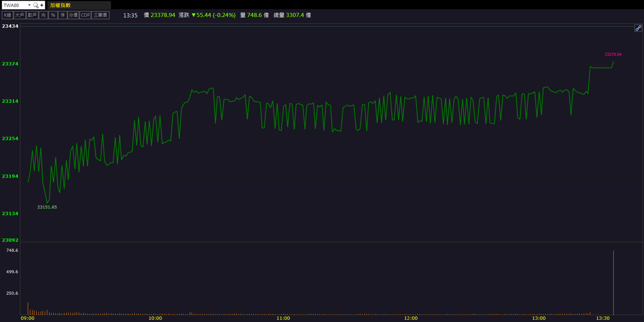Toggle the 散戶 indicator button
This screenshot has height=322, width=644.
(32, 15)
